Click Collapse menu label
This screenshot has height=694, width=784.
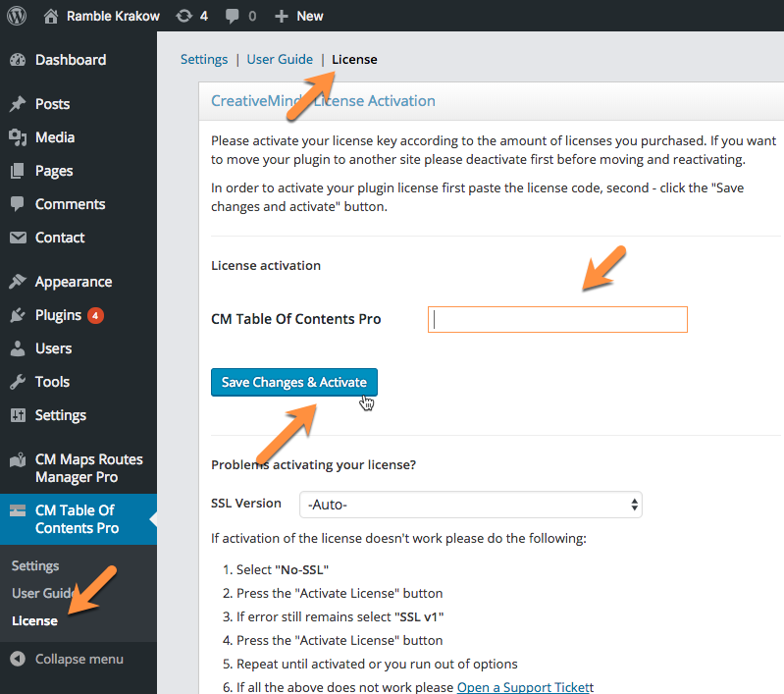[x=79, y=660]
